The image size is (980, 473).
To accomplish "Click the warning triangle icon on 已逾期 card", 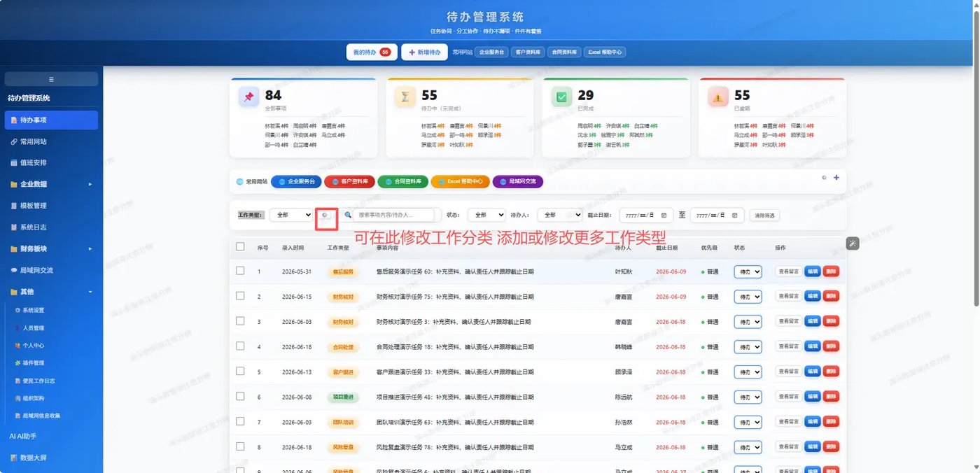I will coord(718,97).
